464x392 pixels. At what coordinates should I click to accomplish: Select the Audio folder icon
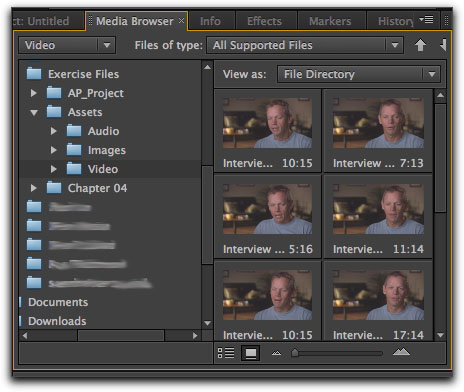(74, 131)
